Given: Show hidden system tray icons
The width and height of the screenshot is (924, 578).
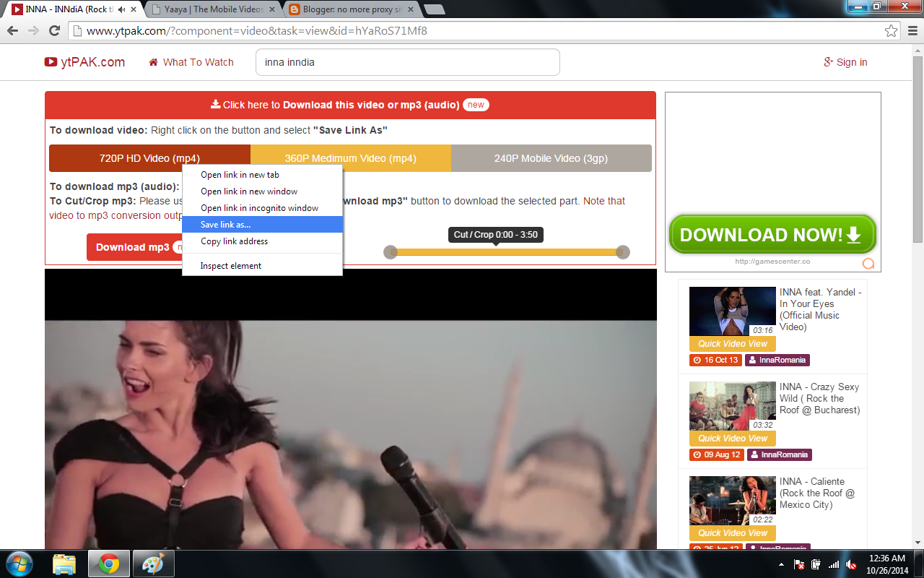Looking at the screenshot, I should coord(781,564).
